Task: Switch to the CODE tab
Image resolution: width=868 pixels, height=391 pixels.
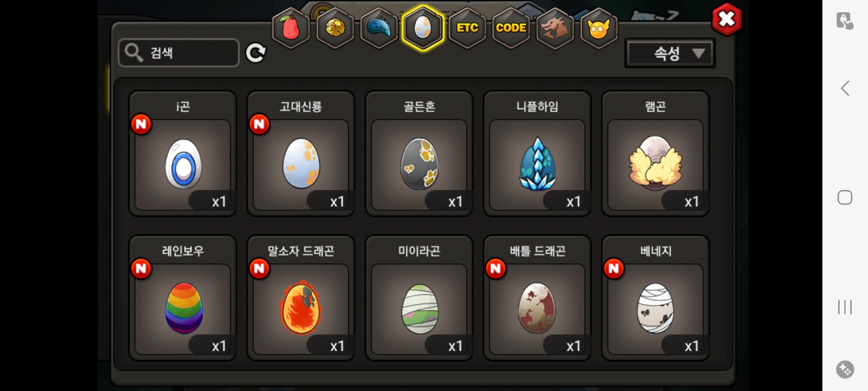Action: pos(511,28)
